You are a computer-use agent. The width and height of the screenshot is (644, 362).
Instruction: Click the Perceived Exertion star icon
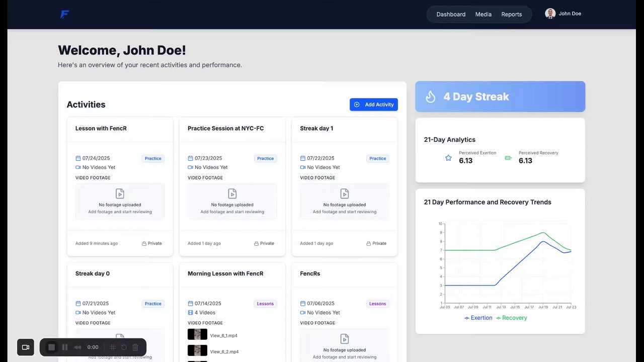coord(448,158)
